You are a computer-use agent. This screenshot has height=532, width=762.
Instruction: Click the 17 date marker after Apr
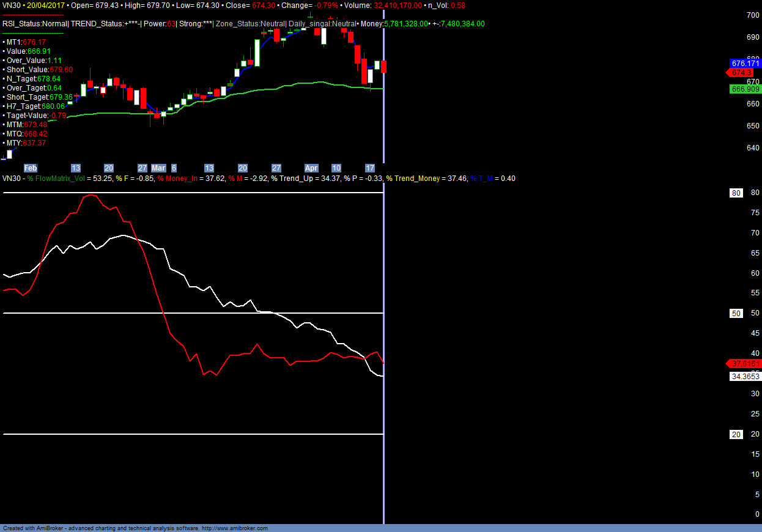[369, 168]
